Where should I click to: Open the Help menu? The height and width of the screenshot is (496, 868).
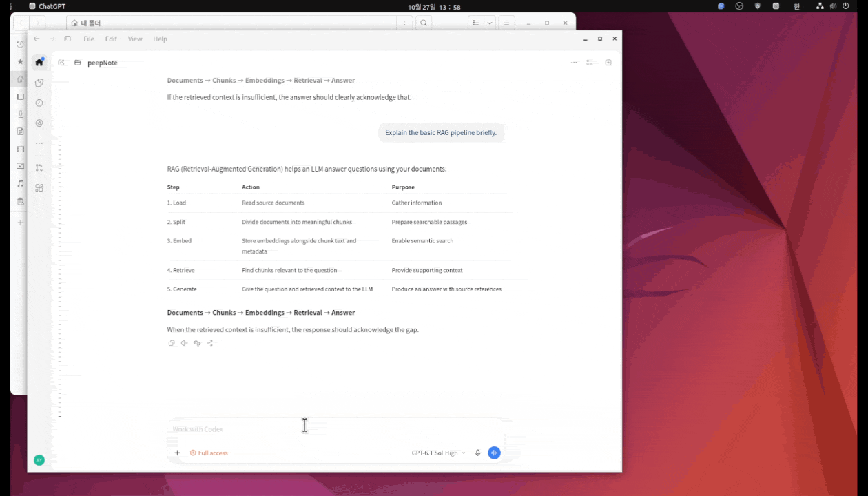click(x=160, y=39)
